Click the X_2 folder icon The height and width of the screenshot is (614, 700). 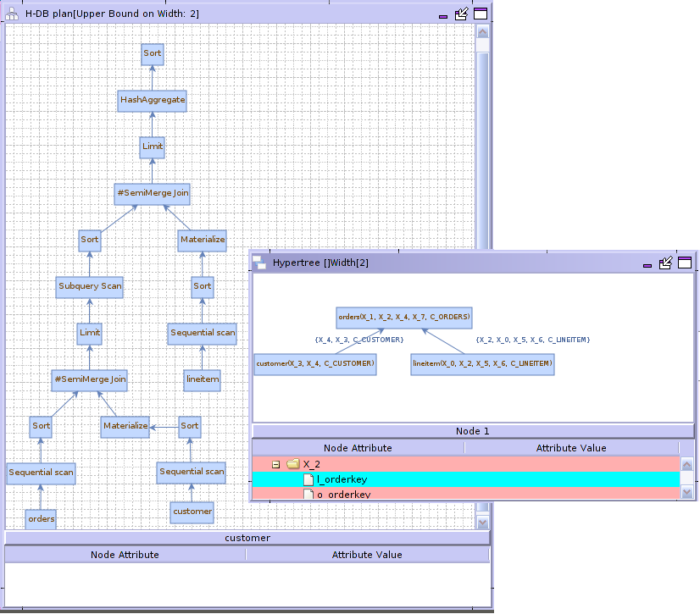pyautogui.click(x=293, y=464)
